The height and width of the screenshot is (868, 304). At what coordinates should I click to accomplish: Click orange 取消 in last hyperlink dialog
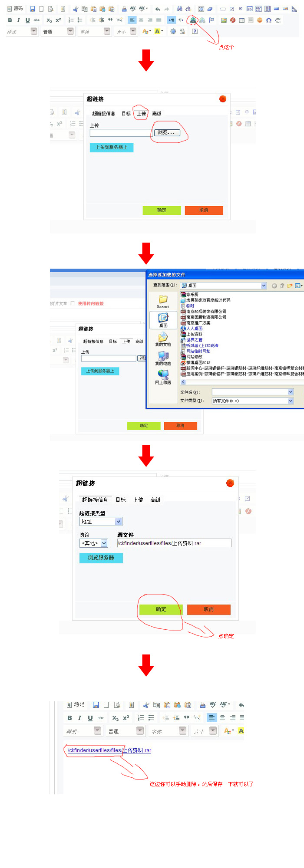209,609
